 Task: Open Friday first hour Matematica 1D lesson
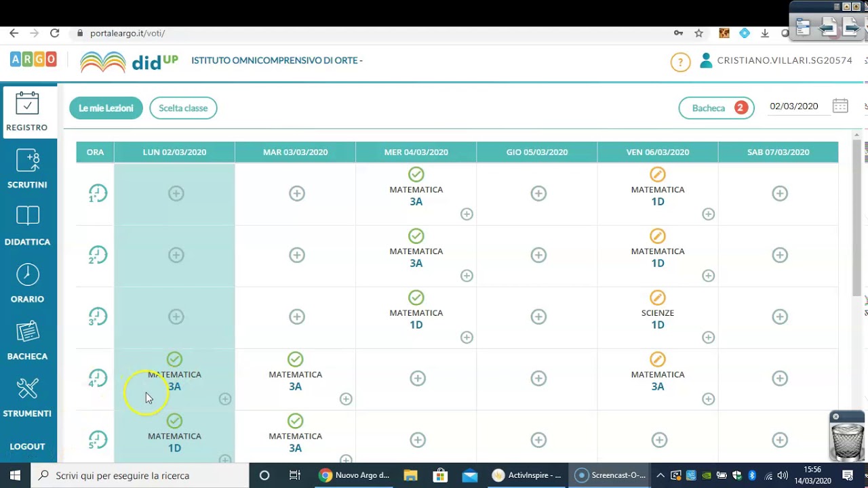658,188
